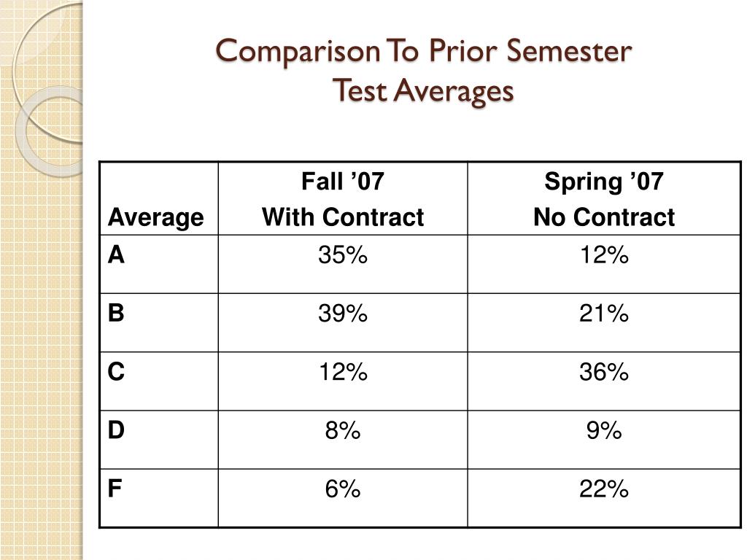Click the grade 'A' row label
The image size is (747, 560).
pyautogui.click(x=159, y=264)
